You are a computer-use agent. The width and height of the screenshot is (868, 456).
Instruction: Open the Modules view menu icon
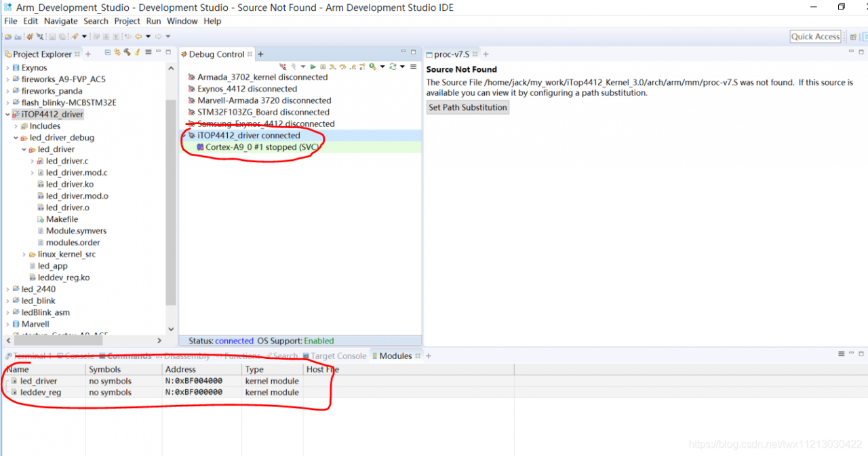[x=842, y=354]
